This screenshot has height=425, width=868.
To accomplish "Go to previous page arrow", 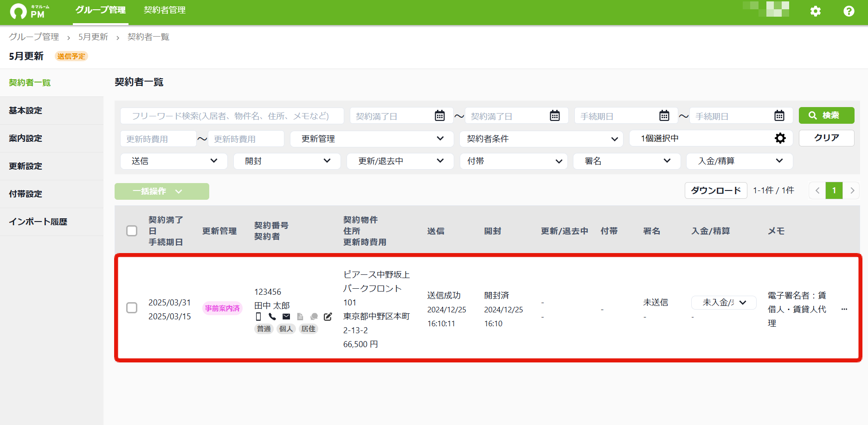I will [817, 190].
